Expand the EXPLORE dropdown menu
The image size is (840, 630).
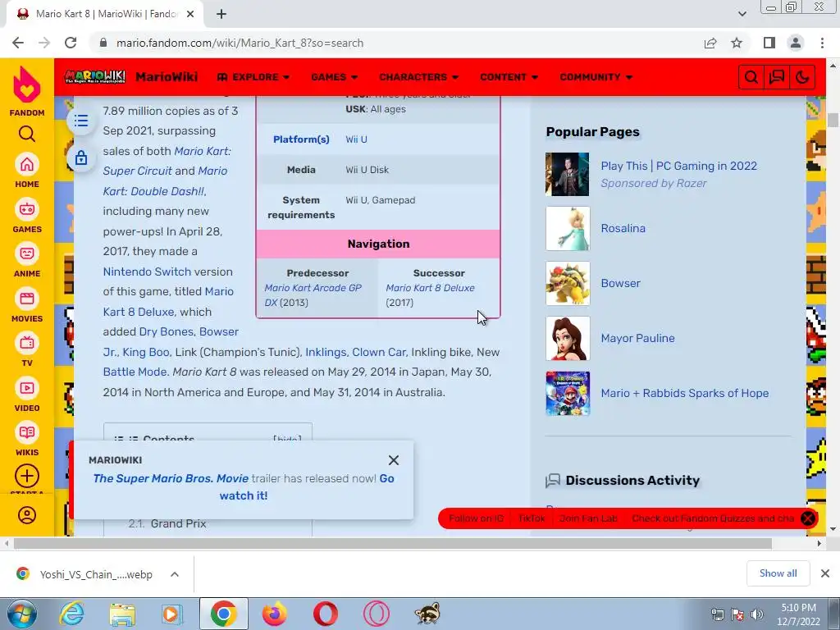click(253, 77)
